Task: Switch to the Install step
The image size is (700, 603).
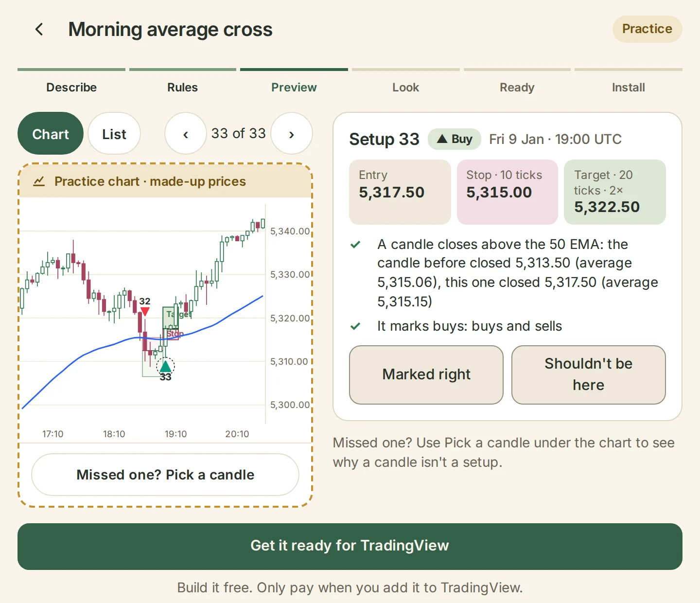Action: coord(629,88)
